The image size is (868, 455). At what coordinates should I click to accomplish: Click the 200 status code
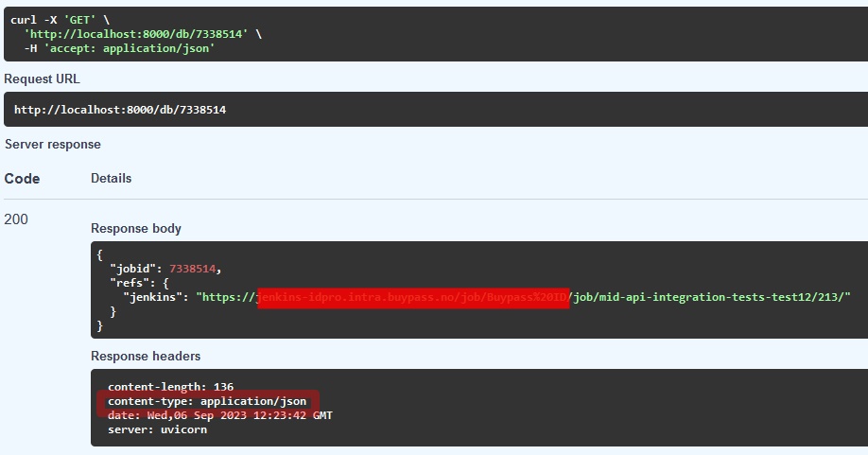(16, 219)
